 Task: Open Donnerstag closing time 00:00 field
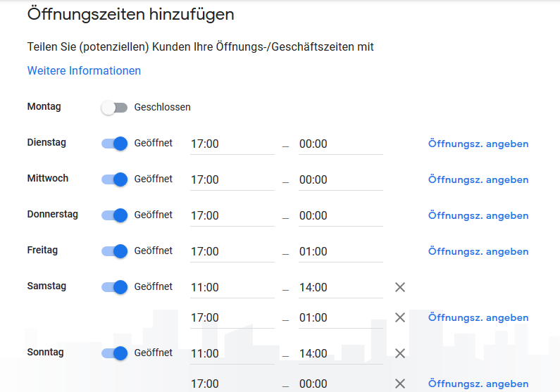[340, 216]
